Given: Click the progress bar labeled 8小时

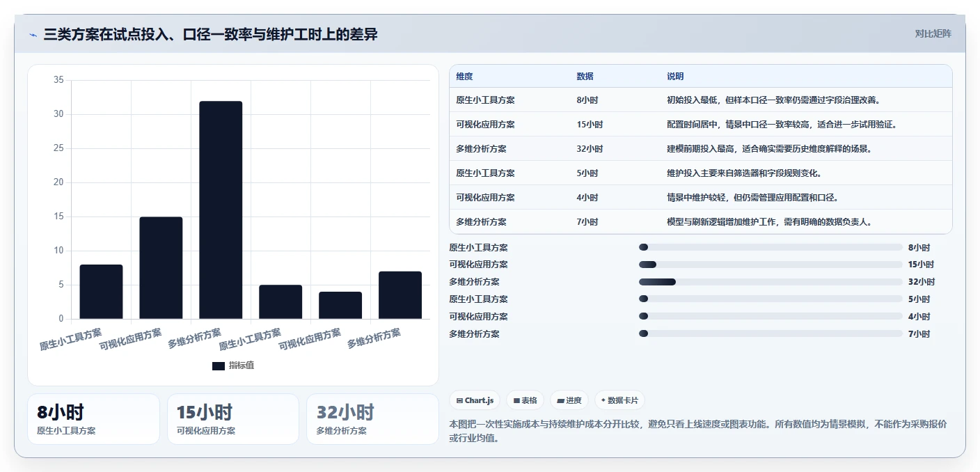Looking at the screenshot, I should coord(770,247).
